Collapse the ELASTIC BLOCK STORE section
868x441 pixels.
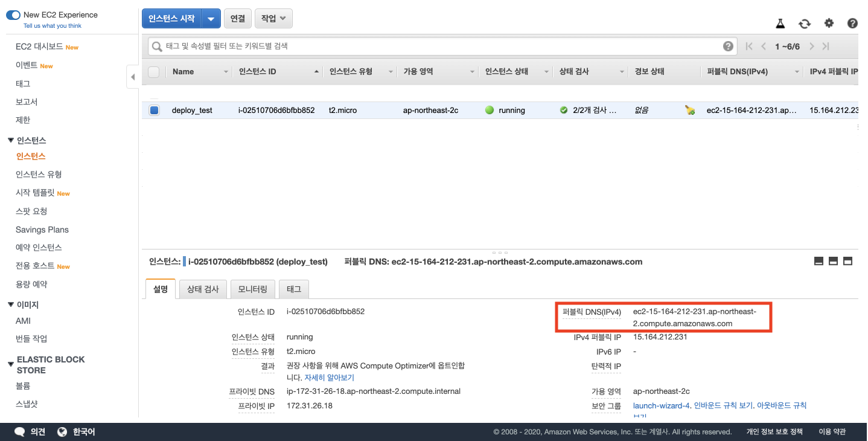click(11, 364)
